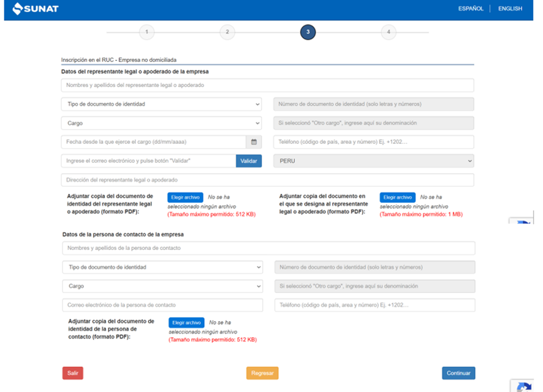Select step 3 circle indicator

click(308, 32)
